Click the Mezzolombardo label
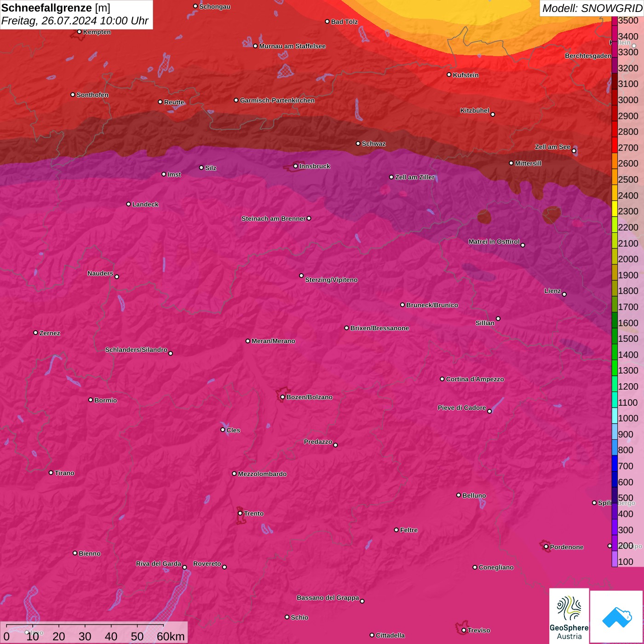644x644 pixels. pyautogui.click(x=262, y=474)
